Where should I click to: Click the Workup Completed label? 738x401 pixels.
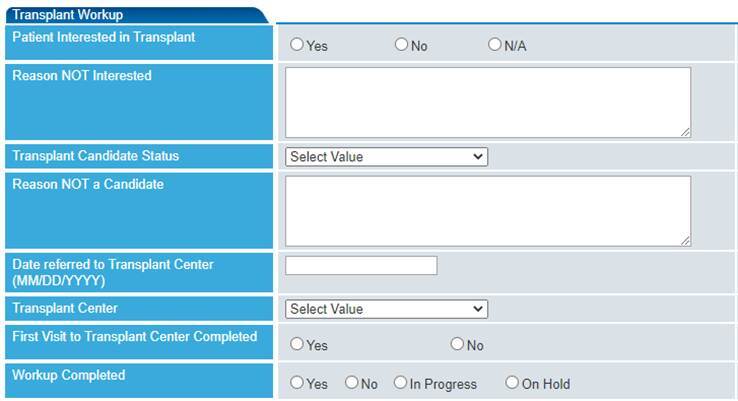tap(69, 375)
